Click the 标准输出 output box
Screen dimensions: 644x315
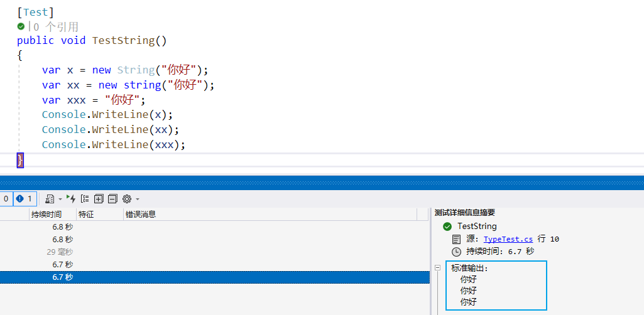pos(496,286)
